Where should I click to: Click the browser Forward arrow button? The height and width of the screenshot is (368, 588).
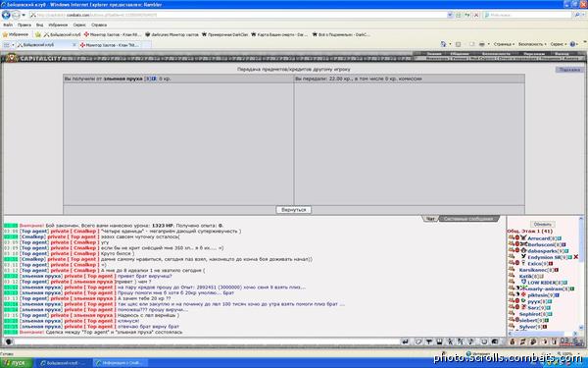(16, 15)
